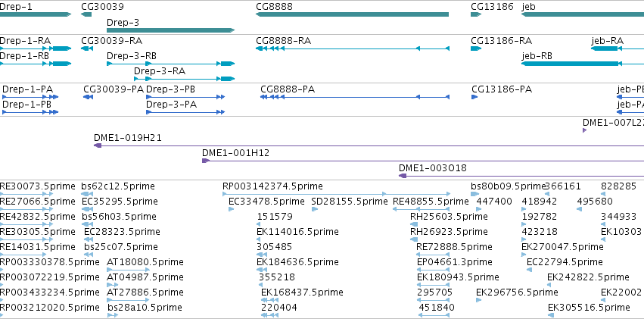The height and width of the screenshot is (319, 644).
Task: Select the CG13186-PA protein arrow
Action: [x=474, y=97]
